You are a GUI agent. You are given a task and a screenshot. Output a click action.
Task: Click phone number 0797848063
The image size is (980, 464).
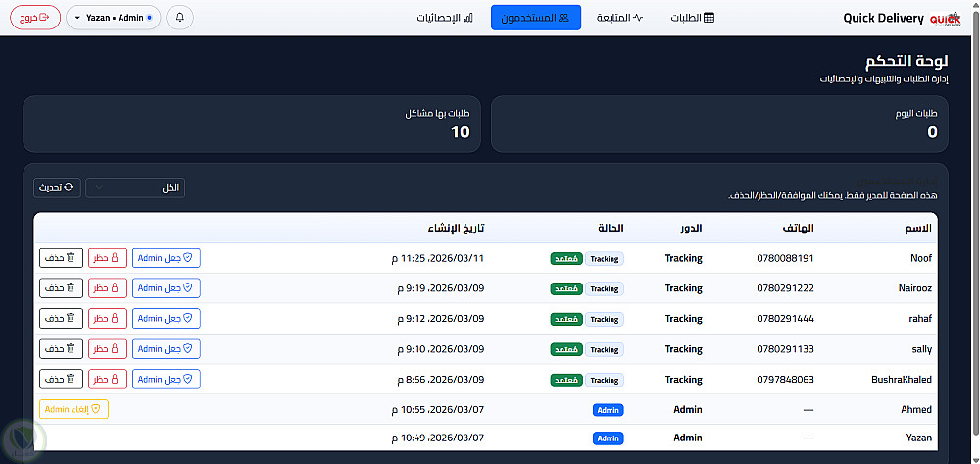785,379
